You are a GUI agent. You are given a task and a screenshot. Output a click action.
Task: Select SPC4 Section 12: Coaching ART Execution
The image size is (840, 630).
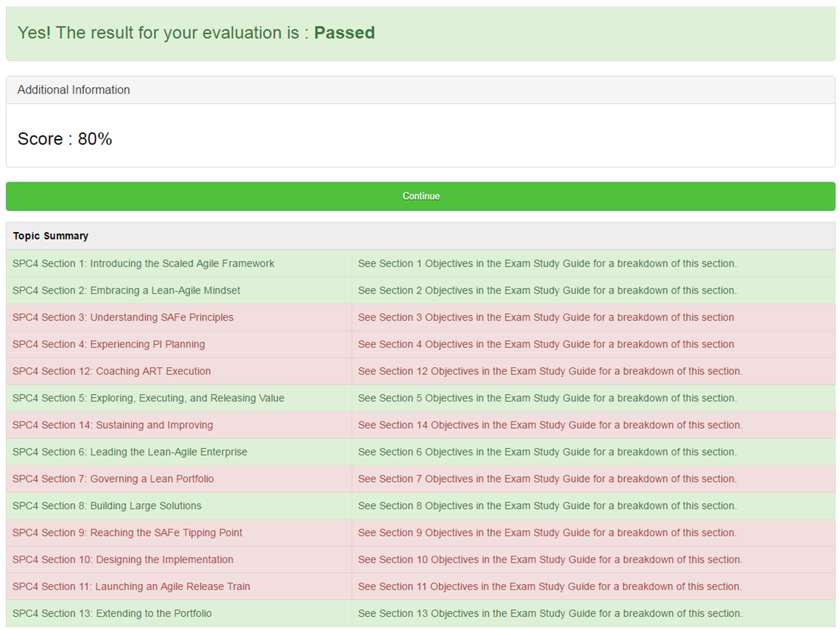pos(112,371)
